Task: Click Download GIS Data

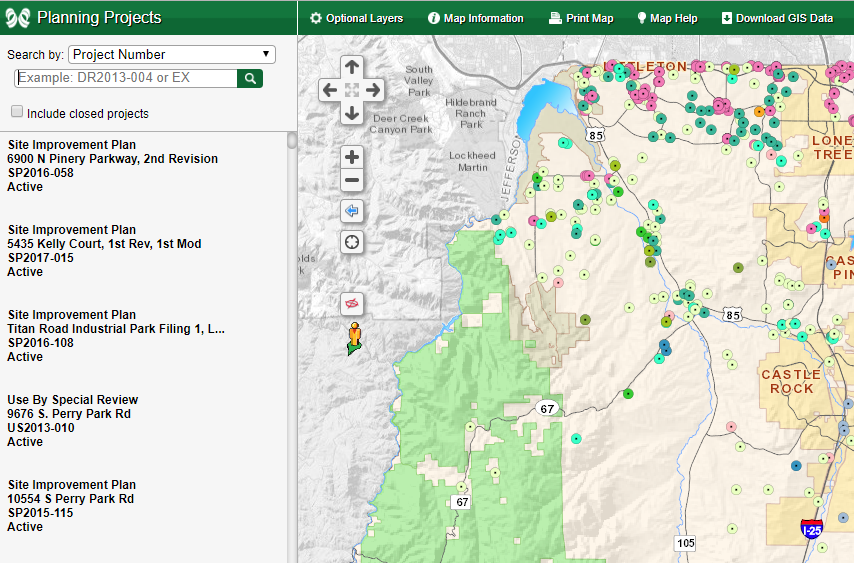Action: coord(777,18)
